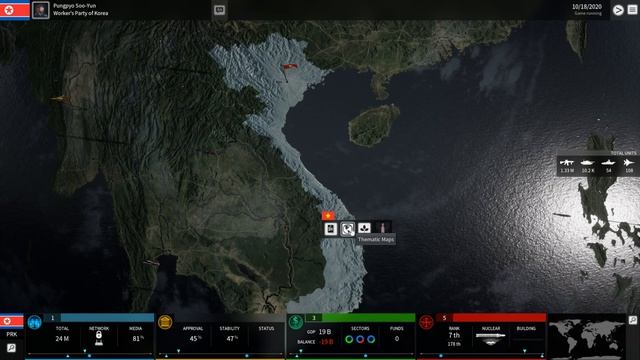
Task: Click the game speed play arrow button
Action: 618,10
